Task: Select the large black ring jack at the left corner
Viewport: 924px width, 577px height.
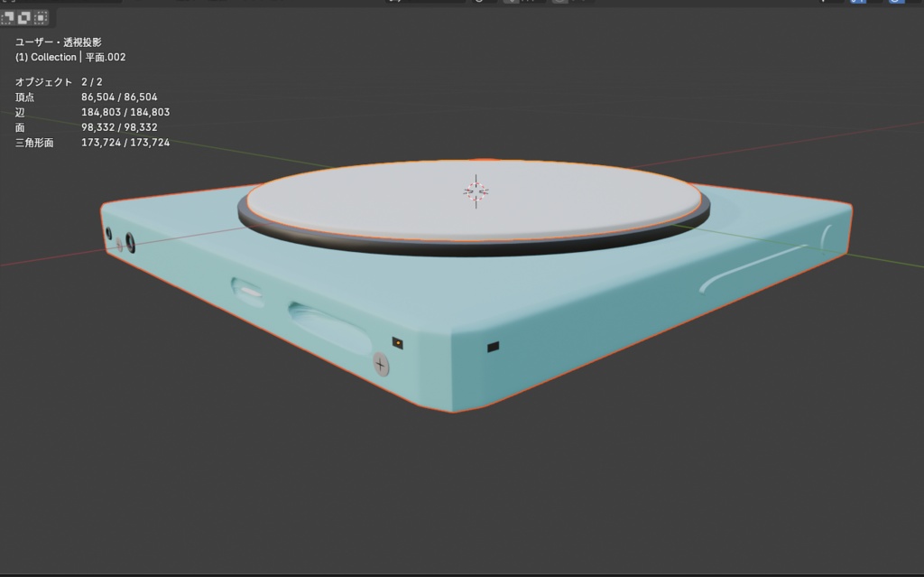Action: (130, 243)
